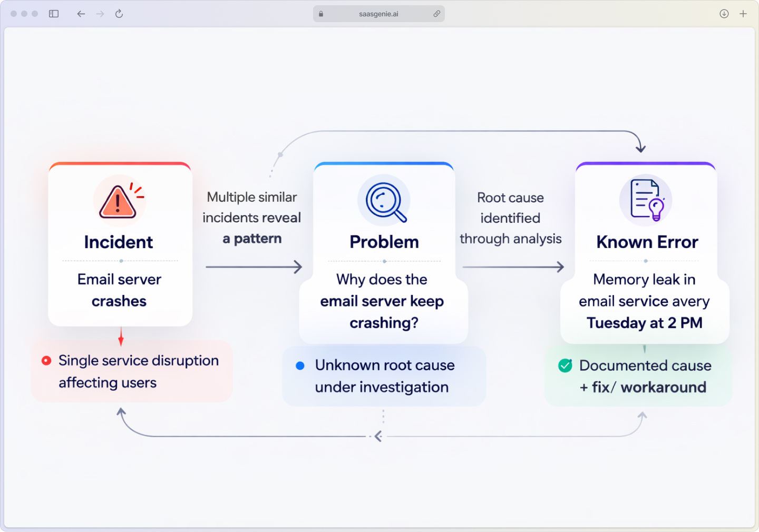The height and width of the screenshot is (532, 759).
Task: Open the Downloads icon in the browser toolbar
Action: 724,14
